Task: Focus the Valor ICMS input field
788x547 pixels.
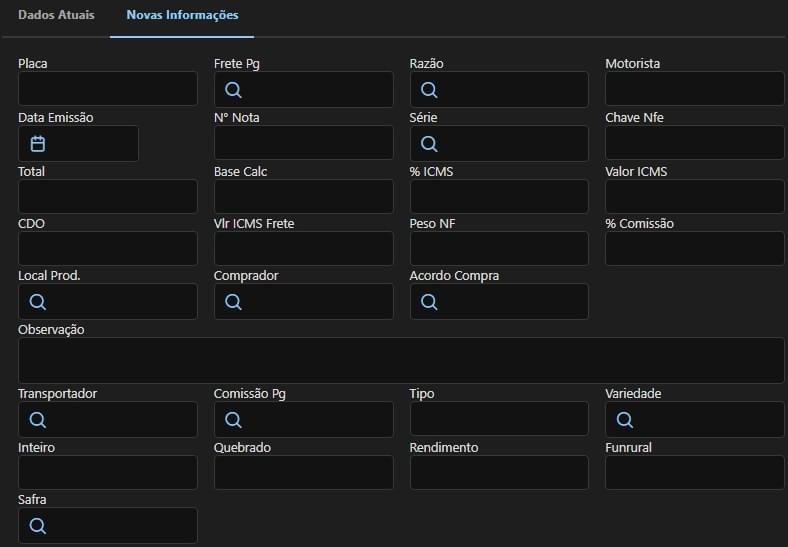Action: click(x=694, y=197)
